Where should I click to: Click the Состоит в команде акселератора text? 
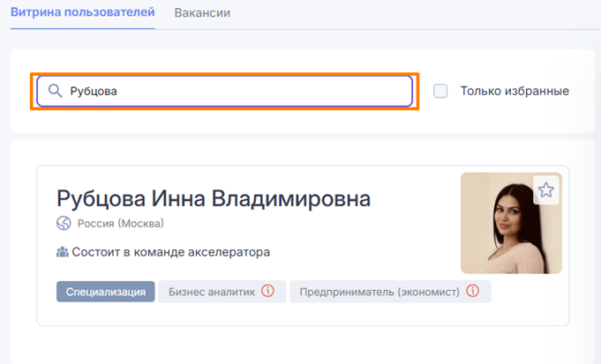click(x=170, y=252)
